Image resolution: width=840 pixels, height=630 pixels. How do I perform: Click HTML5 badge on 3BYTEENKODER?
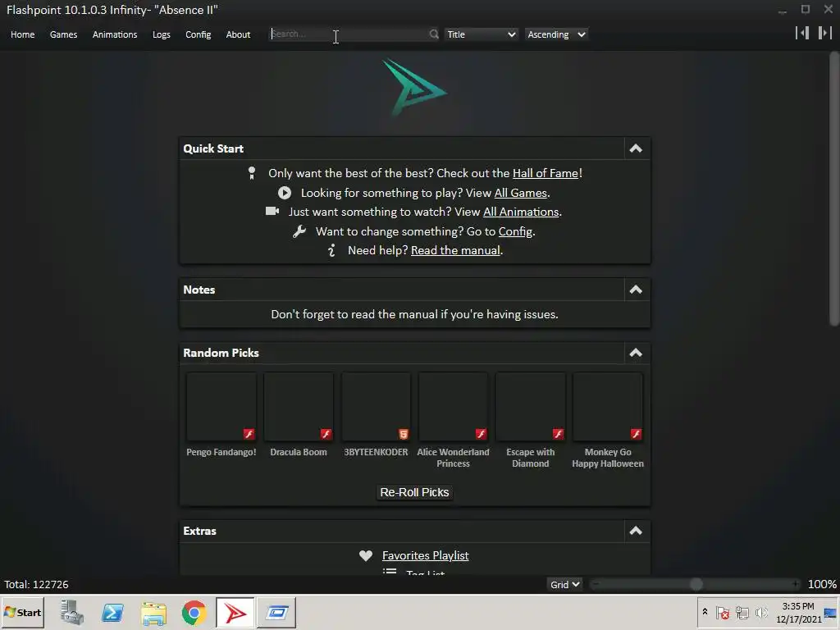404,434
